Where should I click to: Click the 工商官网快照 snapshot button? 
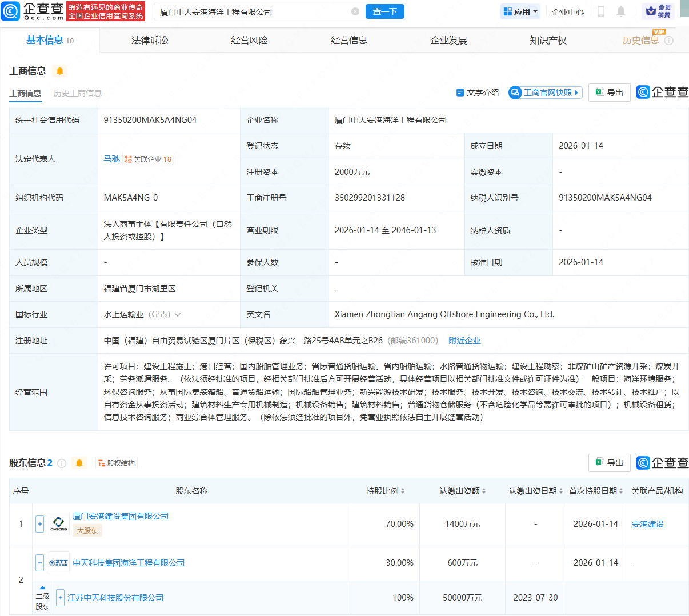(545, 92)
